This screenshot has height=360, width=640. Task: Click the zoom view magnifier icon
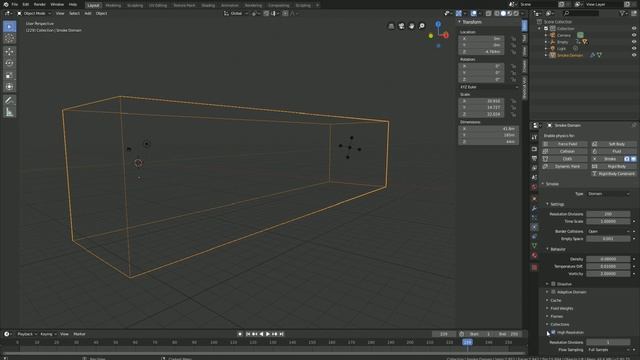pos(422,26)
